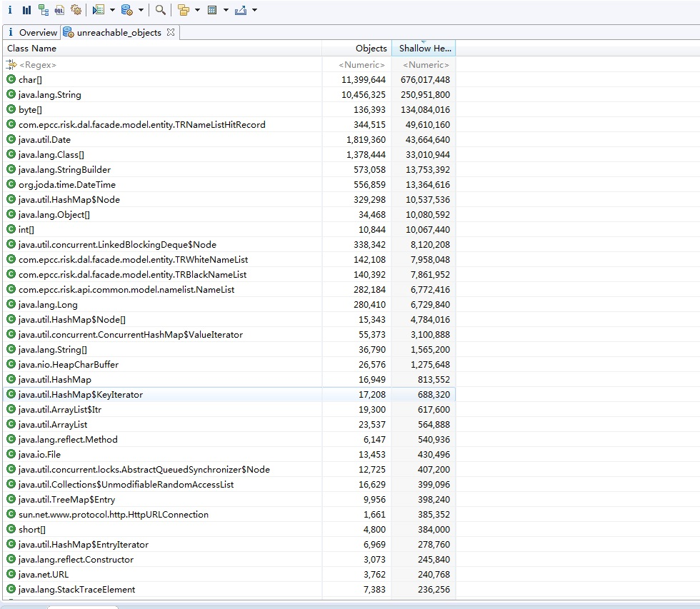Select the Collections$UnmodifiableRandomAccessList row
Viewport: 700px width, 609px height.
(x=229, y=485)
